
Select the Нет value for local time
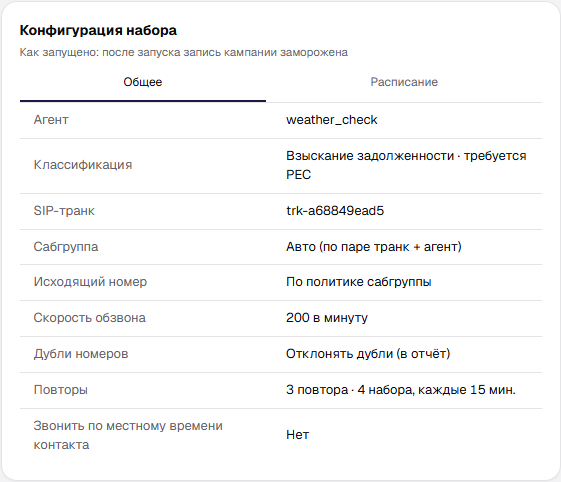[x=298, y=435]
